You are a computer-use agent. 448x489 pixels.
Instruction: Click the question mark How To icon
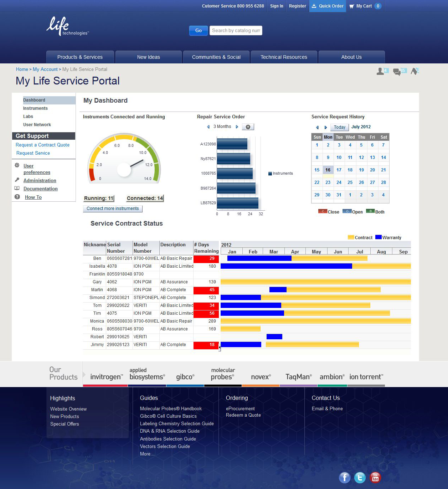pyautogui.click(x=17, y=197)
